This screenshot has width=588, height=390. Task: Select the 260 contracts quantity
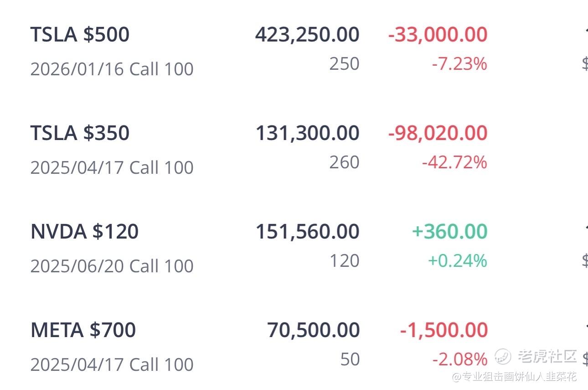[345, 162]
